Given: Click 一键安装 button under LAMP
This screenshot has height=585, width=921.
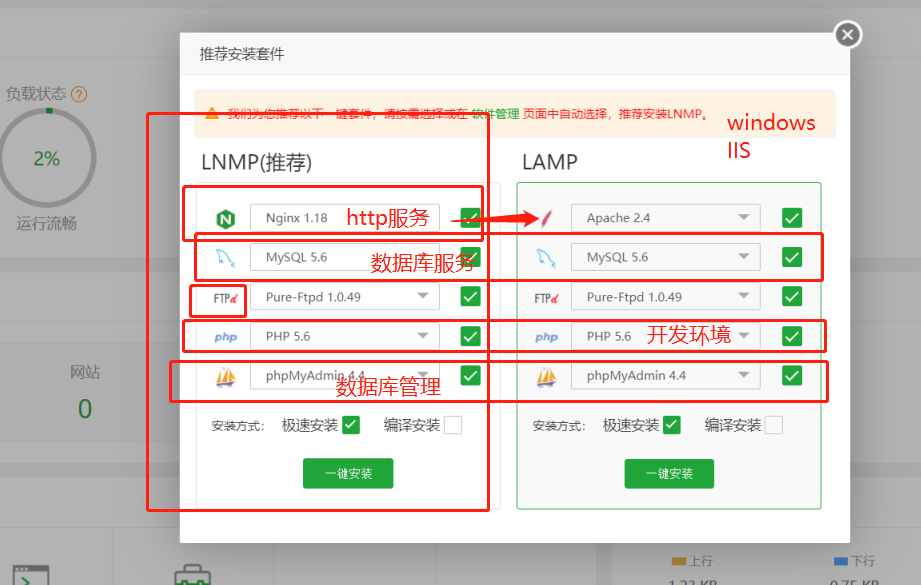Looking at the screenshot, I should (669, 473).
